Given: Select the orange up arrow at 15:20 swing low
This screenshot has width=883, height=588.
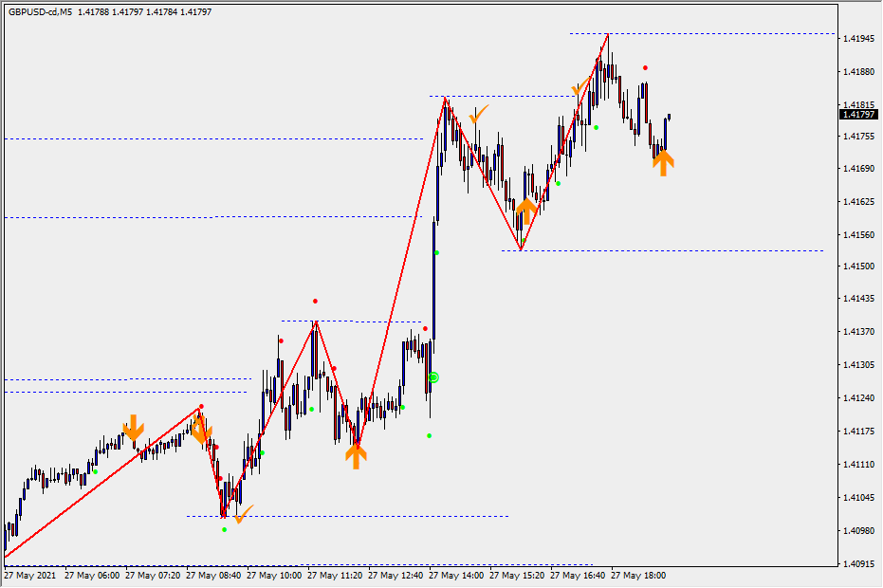Looking at the screenshot, I should tap(527, 211).
